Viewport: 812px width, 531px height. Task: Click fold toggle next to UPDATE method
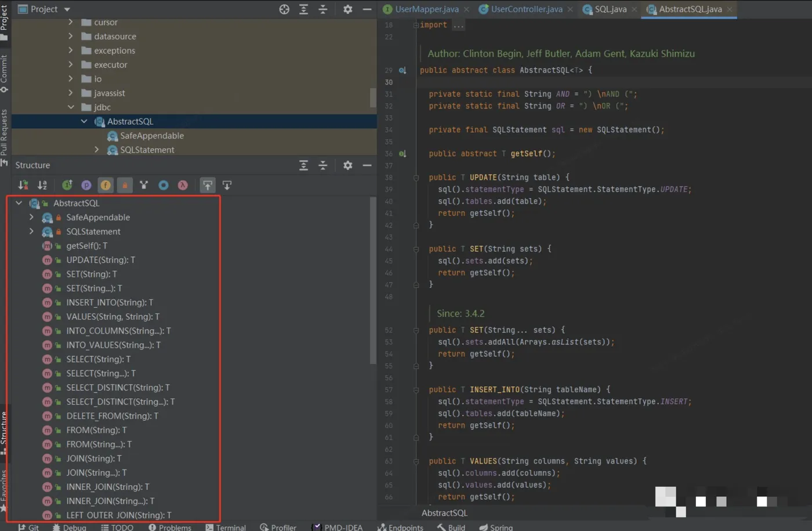click(416, 178)
